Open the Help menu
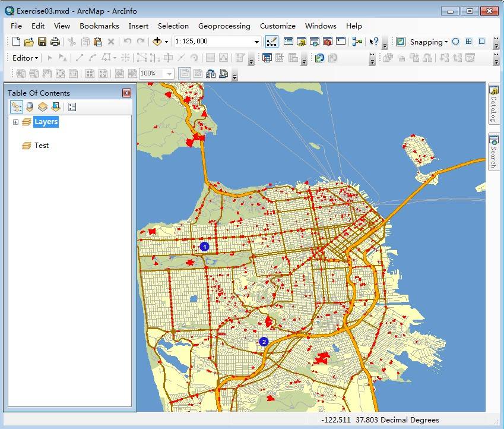The image size is (504, 429). 354,26
